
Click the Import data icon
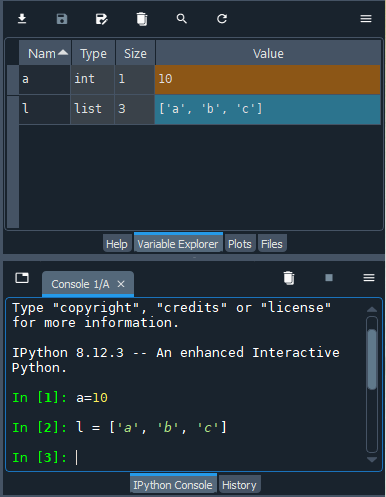pyautogui.click(x=22, y=19)
